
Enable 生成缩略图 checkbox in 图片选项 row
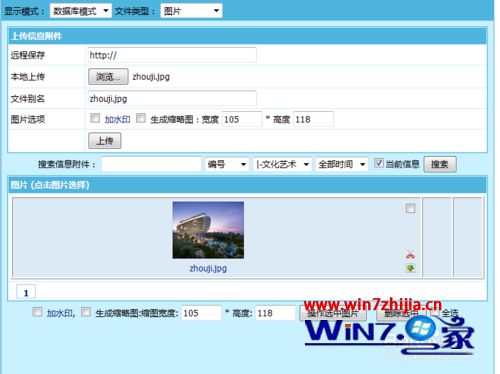click(x=141, y=118)
